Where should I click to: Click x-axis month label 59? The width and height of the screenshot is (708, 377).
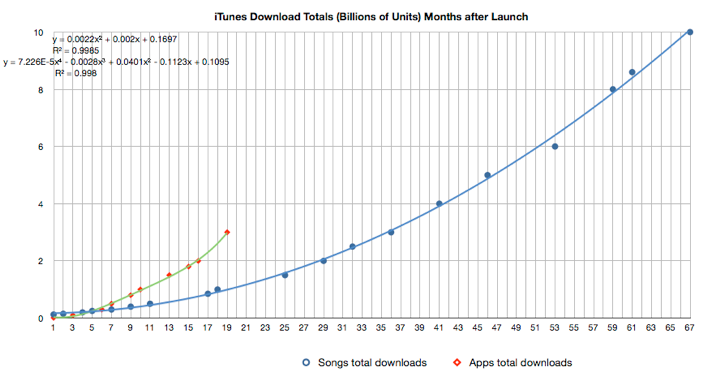click(612, 328)
